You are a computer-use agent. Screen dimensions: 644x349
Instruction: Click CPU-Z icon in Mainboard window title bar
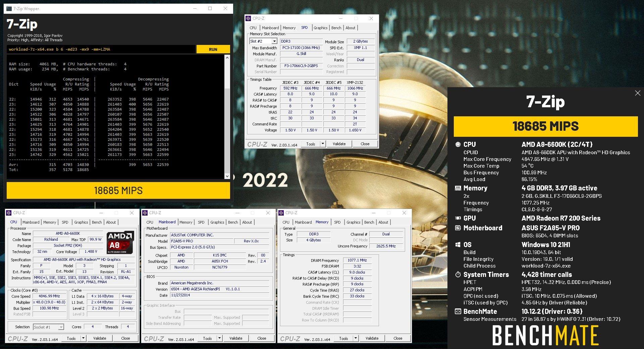(x=145, y=213)
